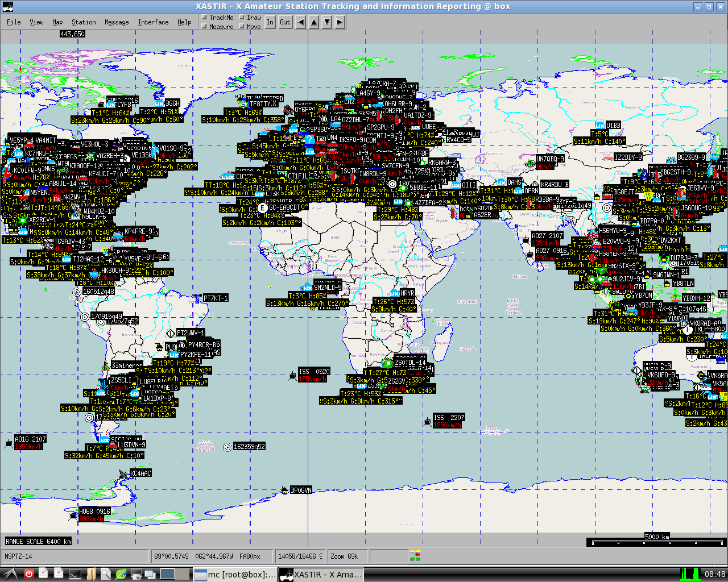Click the UI8B weather station icon
The height and width of the screenshot is (582, 728).
tap(599, 125)
